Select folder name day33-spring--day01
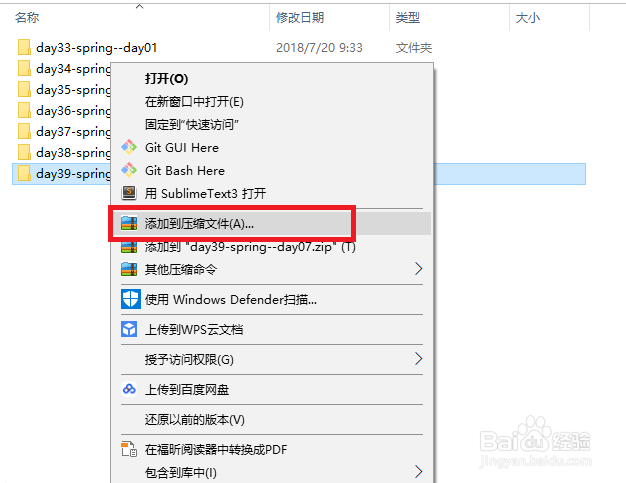Image resolution: width=626 pixels, height=483 pixels. tap(96, 48)
